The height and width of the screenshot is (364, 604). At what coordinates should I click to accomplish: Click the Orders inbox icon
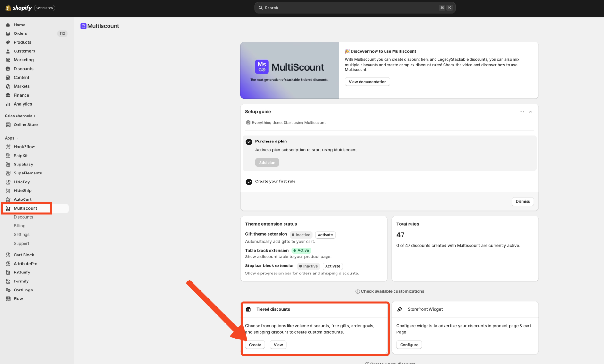point(8,33)
